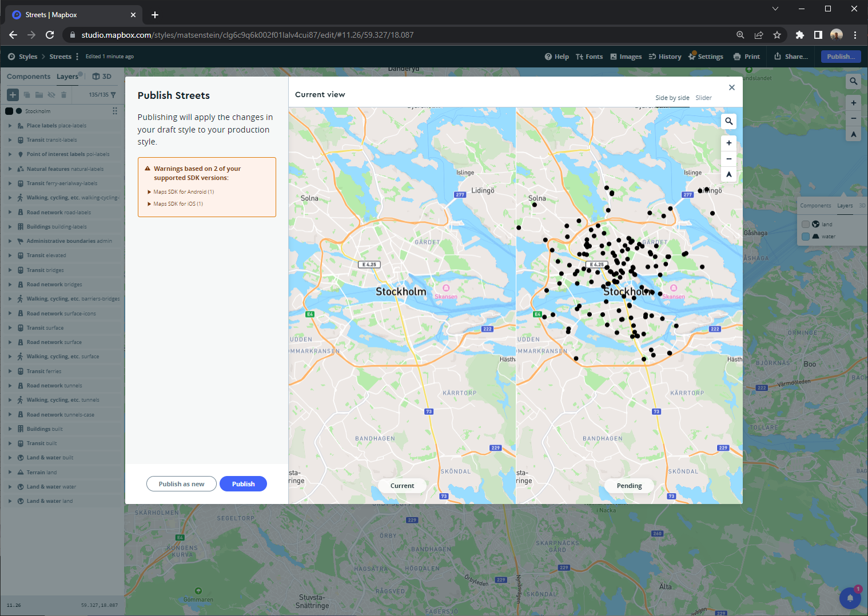Close the Publish Streets dialog
This screenshot has height=616, width=868.
731,87
